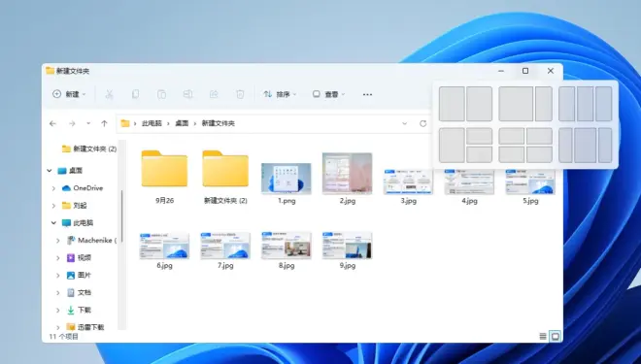This screenshot has height=364, width=641.
Task: Click the Copy icon in toolbar
Action: (x=135, y=94)
